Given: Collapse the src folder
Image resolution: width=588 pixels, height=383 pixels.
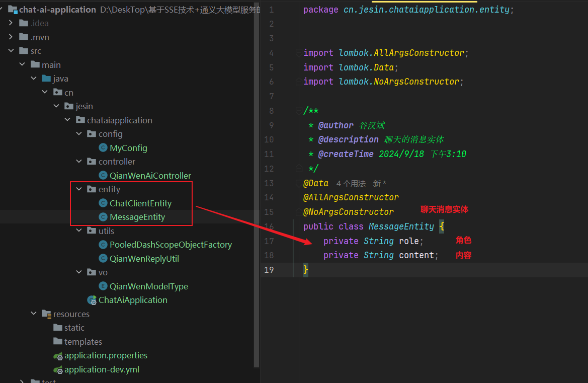Looking at the screenshot, I should (11, 51).
